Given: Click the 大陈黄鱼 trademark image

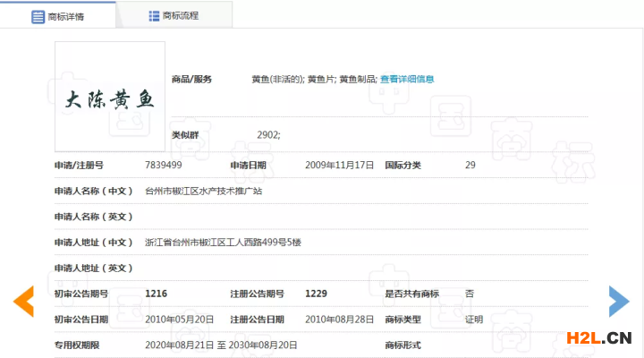Looking at the screenshot, I should pyautogui.click(x=110, y=97).
